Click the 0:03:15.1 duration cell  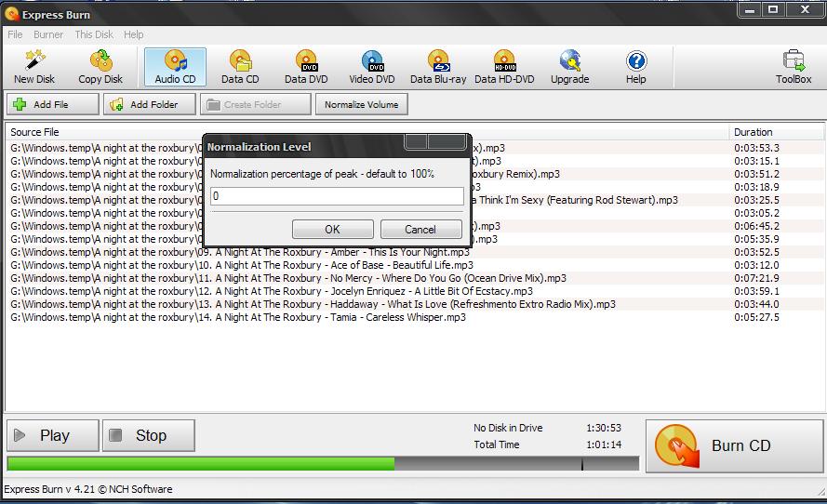click(756, 161)
